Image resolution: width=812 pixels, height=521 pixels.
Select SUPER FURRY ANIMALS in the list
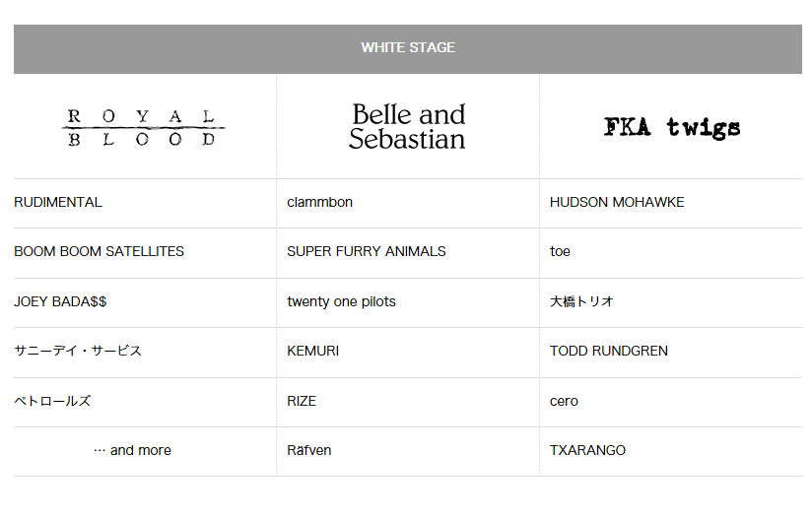point(367,251)
